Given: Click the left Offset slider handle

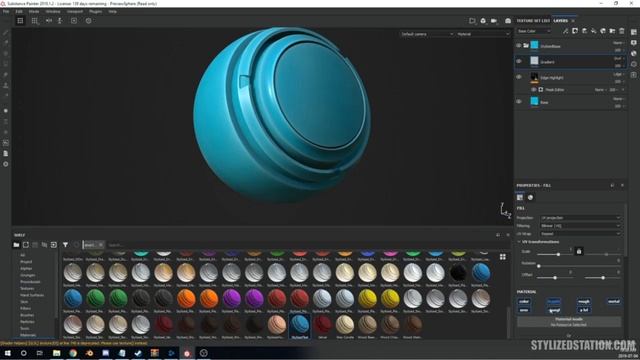Looking at the screenshot, I should 555,278.
